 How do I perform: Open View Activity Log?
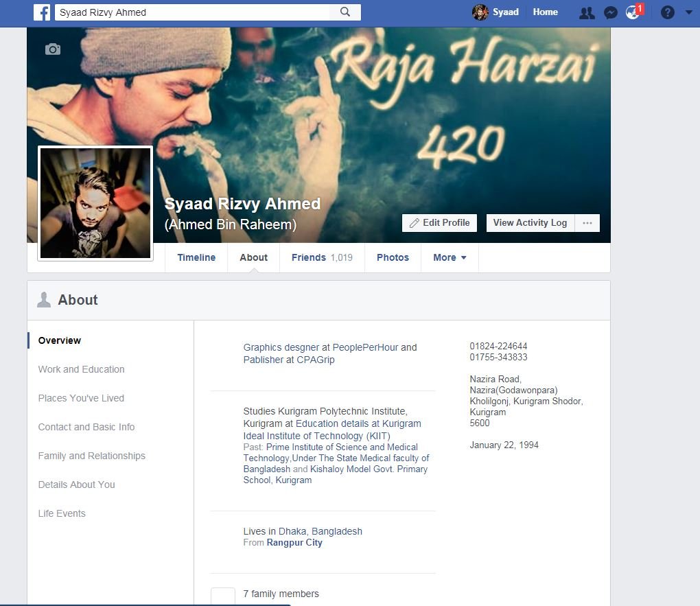click(529, 222)
